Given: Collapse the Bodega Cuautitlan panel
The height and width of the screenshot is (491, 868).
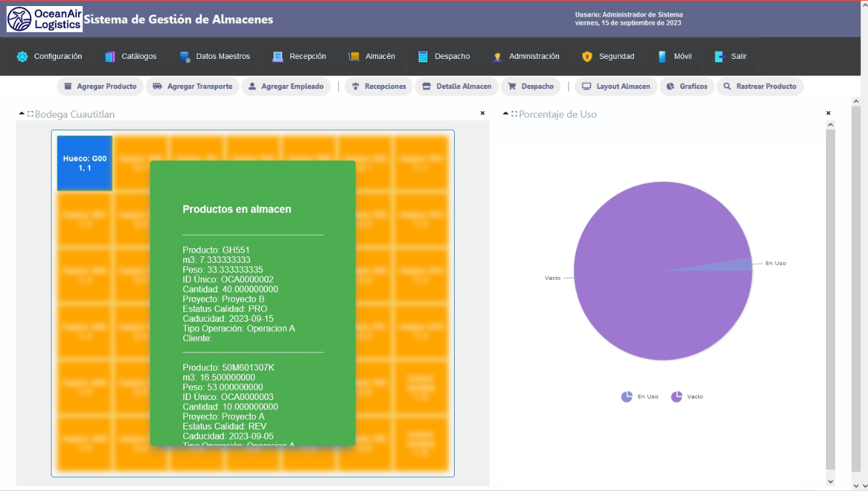Looking at the screenshot, I should click(21, 114).
